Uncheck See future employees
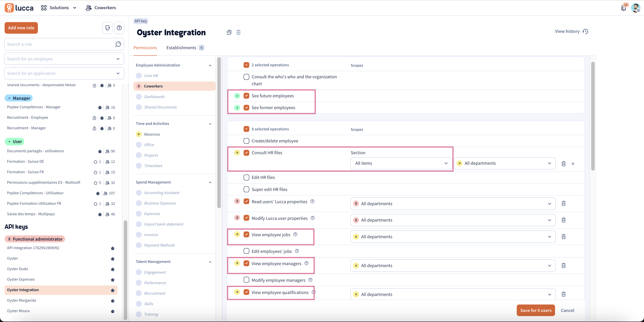The width and height of the screenshot is (644, 322). 246,96
